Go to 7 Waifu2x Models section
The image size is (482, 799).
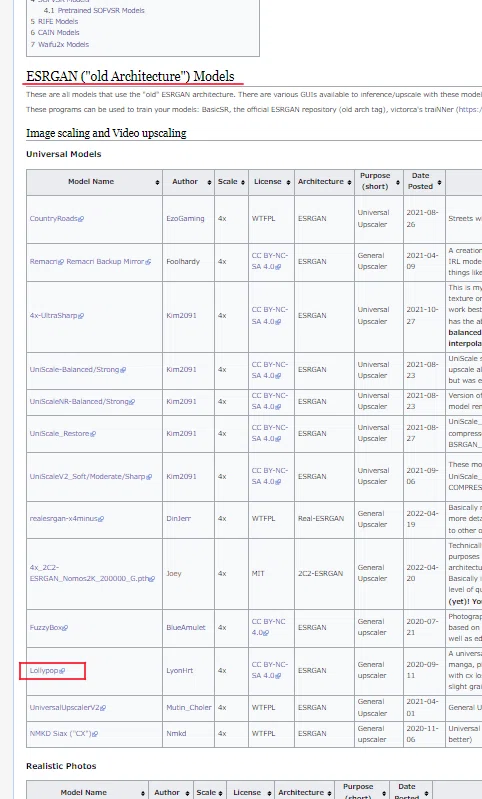(x=59, y=44)
